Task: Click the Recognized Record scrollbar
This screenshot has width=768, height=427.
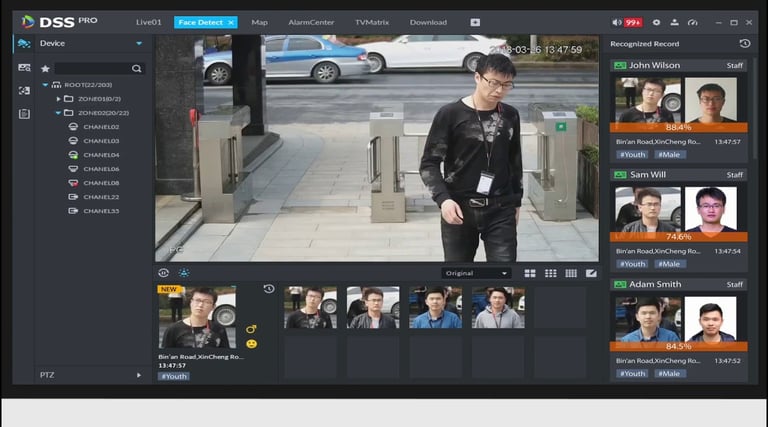Action: 755,108
